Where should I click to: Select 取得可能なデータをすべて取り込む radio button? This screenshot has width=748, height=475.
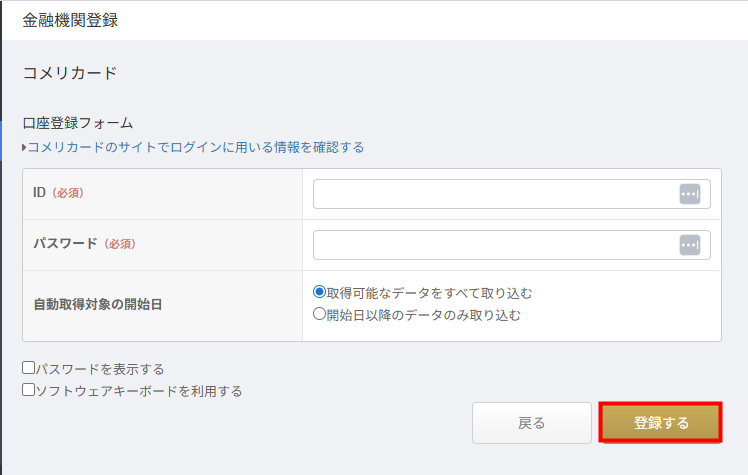click(x=320, y=293)
